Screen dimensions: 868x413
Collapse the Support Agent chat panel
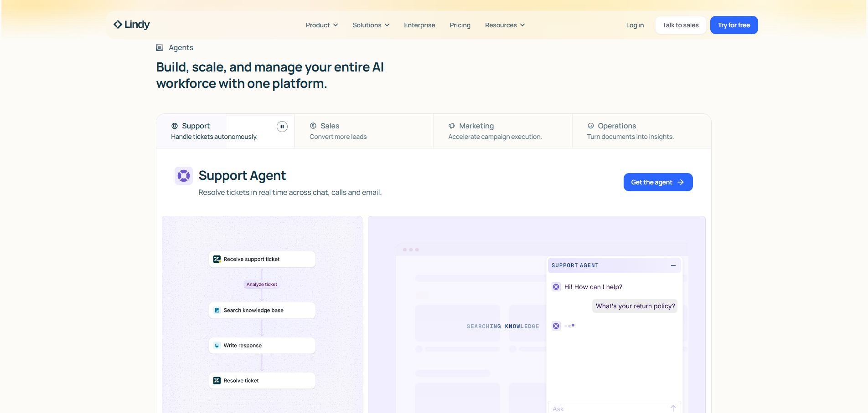point(673,265)
